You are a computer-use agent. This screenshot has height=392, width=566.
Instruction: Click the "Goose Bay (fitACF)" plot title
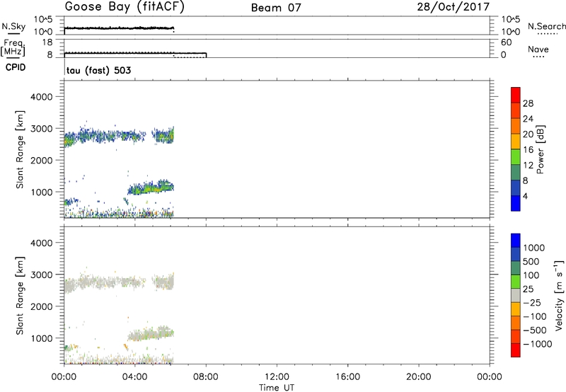[125, 7]
